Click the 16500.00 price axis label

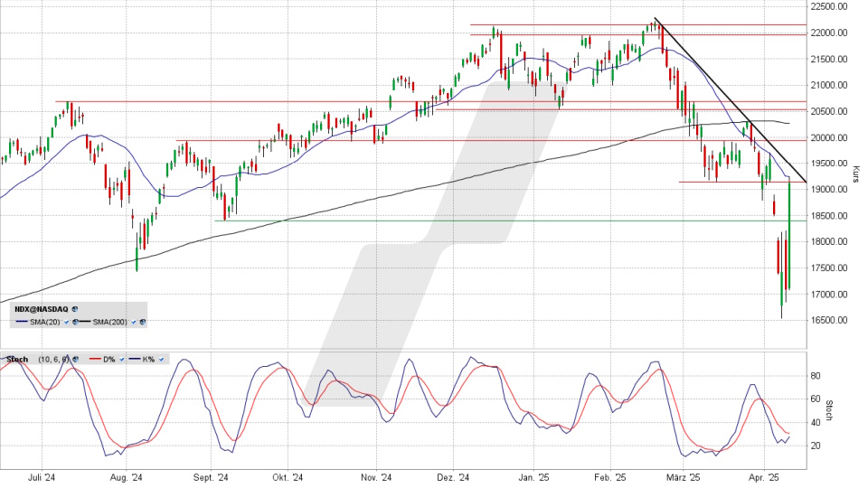pos(829,320)
